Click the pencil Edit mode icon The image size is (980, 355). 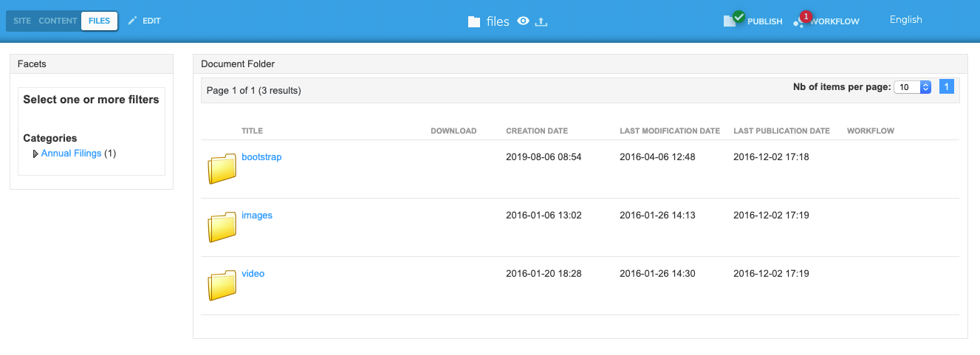(x=133, y=21)
